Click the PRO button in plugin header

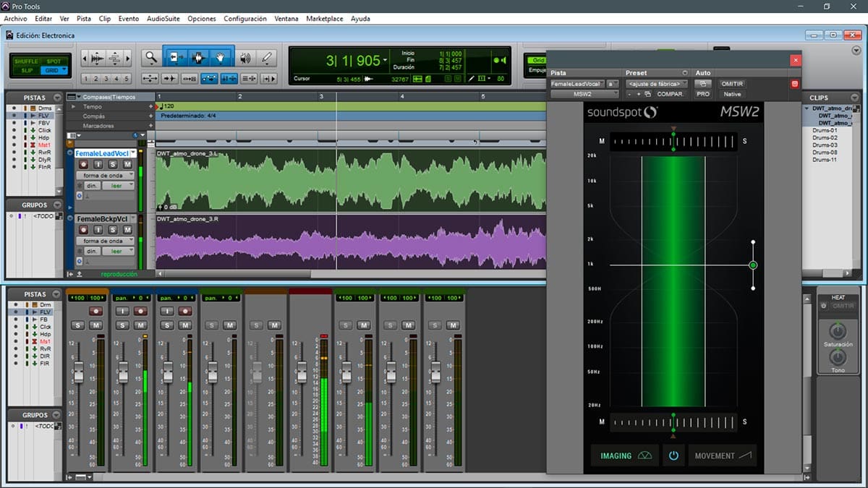pyautogui.click(x=703, y=94)
